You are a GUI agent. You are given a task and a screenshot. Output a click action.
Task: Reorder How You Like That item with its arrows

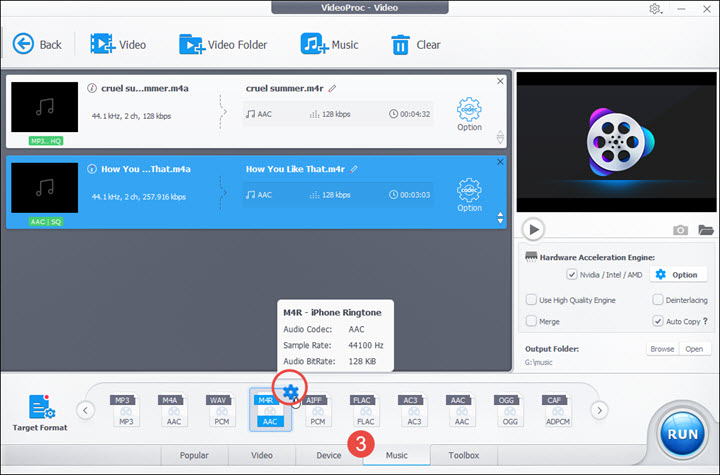[500, 218]
